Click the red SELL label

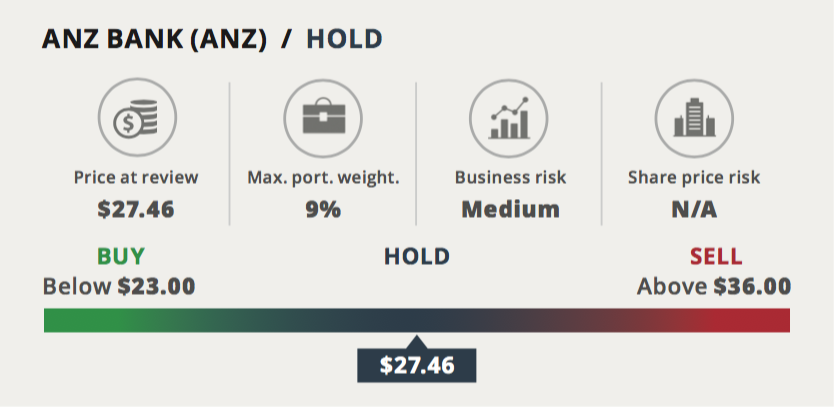tap(716, 256)
